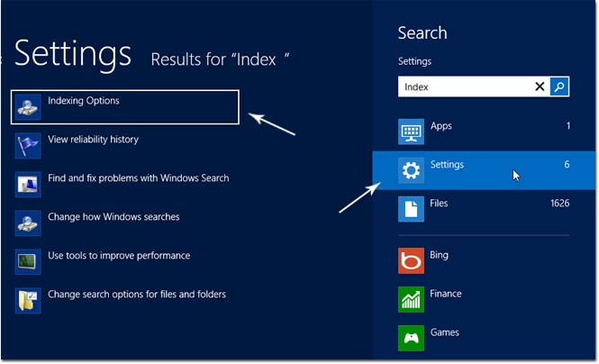Click the Windows Search troubleshooter icon
Screen dimensions: 599x364
(x=28, y=185)
